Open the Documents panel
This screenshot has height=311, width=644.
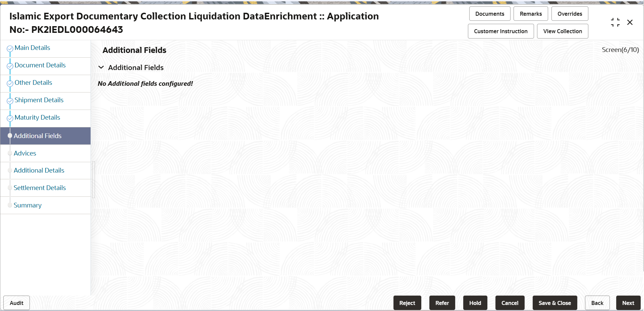pyautogui.click(x=489, y=13)
